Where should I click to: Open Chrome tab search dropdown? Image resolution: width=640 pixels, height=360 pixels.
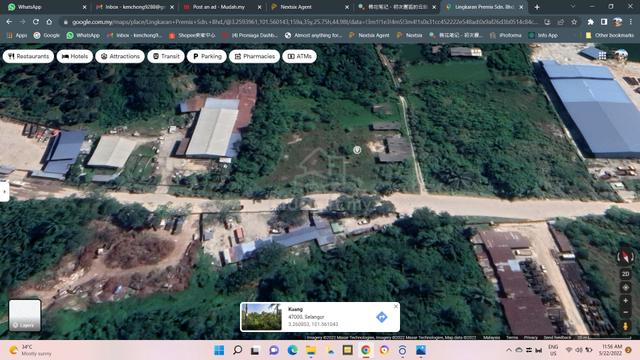573,7
